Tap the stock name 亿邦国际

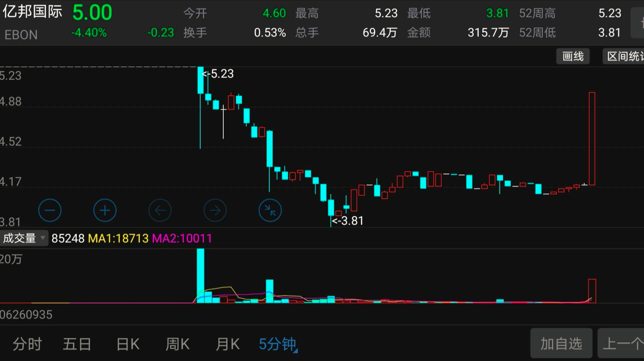[x=32, y=11]
